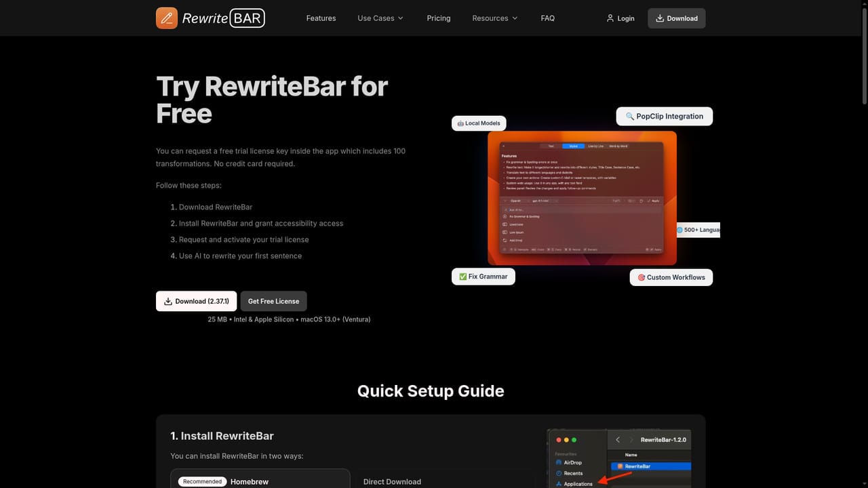Click step "Install RewriteBar and grant accessibility access"
The width and height of the screenshot is (868, 488).
pyautogui.click(x=261, y=223)
